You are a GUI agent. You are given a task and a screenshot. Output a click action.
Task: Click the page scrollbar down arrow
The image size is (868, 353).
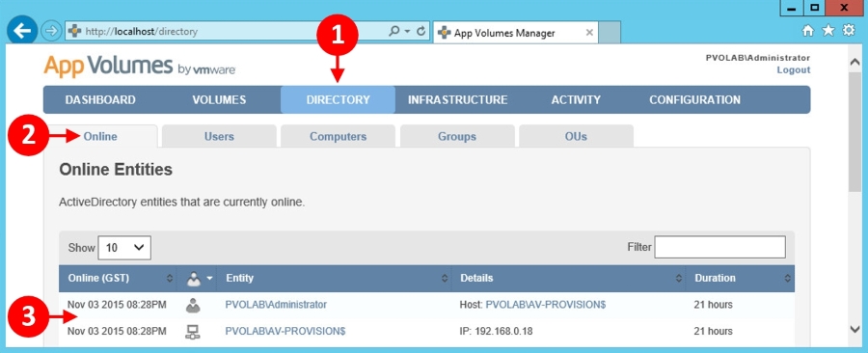pyautogui.click(x=854, y=329)
